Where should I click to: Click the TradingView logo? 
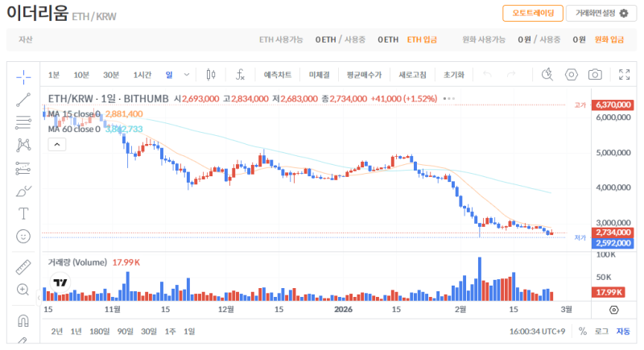pos(60,282)
